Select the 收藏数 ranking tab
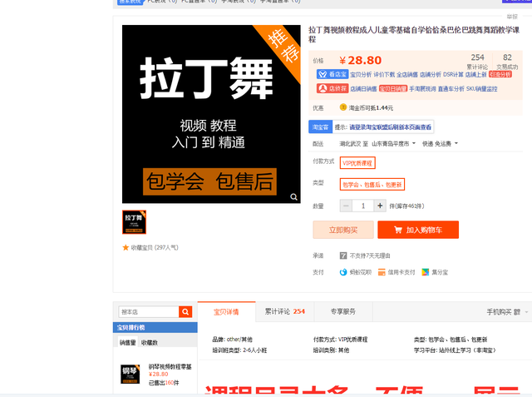This screenshot has width=532, height=397. tap(150, 342)
